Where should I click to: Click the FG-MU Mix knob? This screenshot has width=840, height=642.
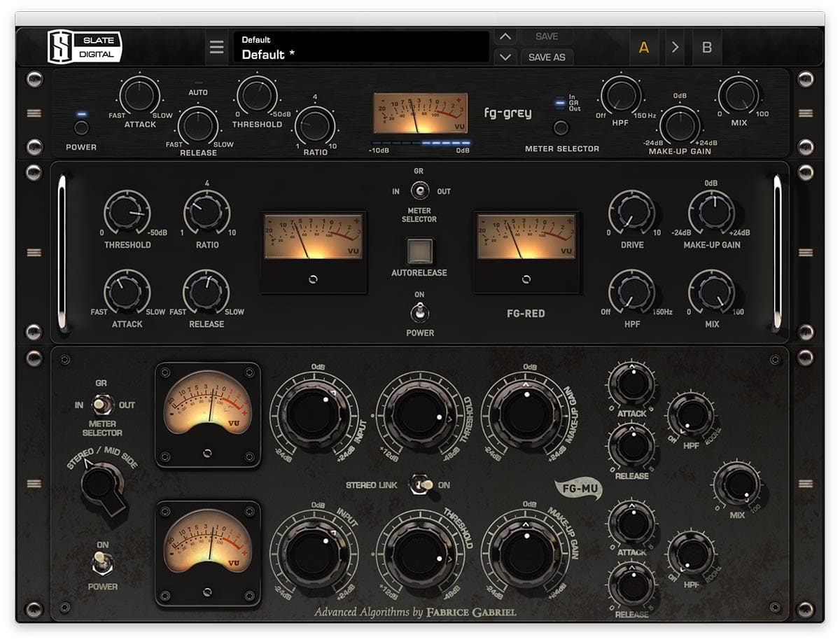click(737, 485)
